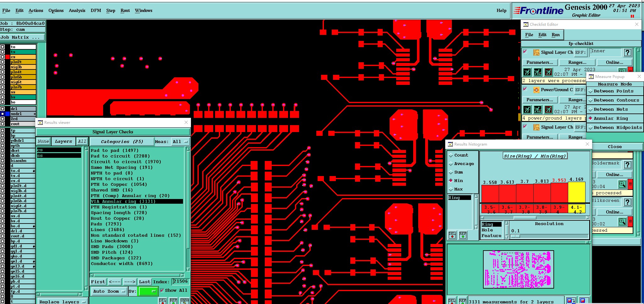Click the first Signal Layer Check action icon

click(x=536, y=53)
